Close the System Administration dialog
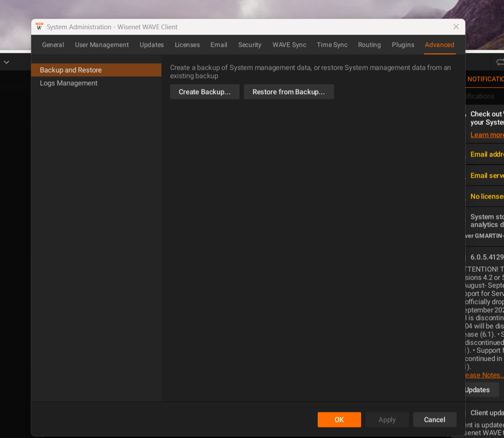The height and width of the screenshot is (438, 504). 456,27
